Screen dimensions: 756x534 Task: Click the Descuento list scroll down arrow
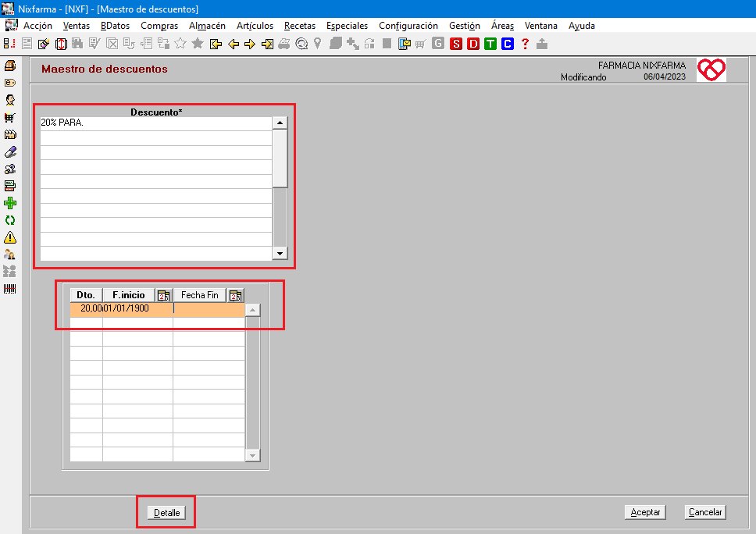click(x=280, y=253)
